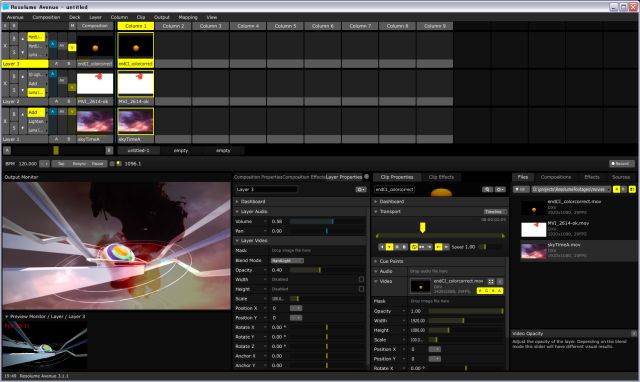Toggle the Layer 3 yellow V button
Image resolution: width=640 pixels, height=382 pixels.
[x=72, y=47]
